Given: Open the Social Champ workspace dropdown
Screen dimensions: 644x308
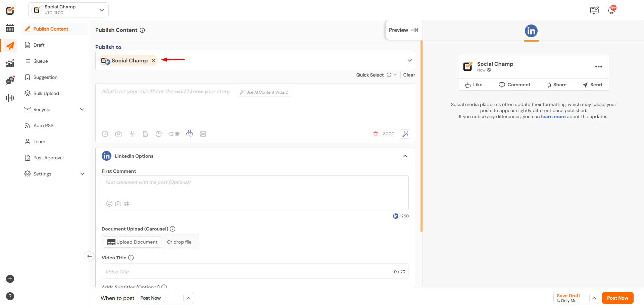Looking at the screenshot, I should [x=68, y=10].
